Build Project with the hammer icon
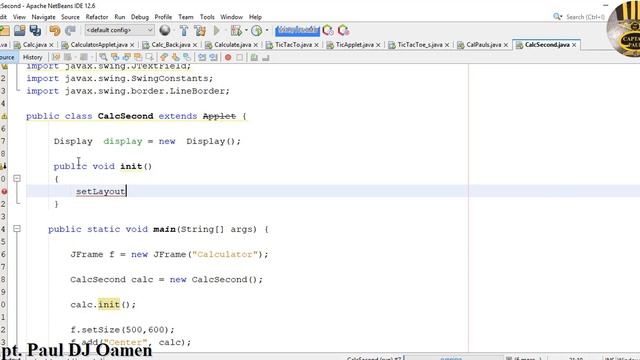 click(x=184, y=30)
